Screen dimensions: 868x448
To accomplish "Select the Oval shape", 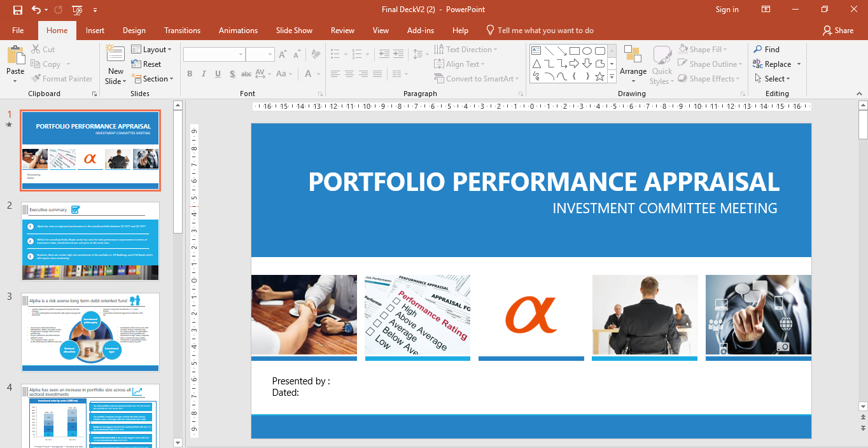I will coord(587,50).
